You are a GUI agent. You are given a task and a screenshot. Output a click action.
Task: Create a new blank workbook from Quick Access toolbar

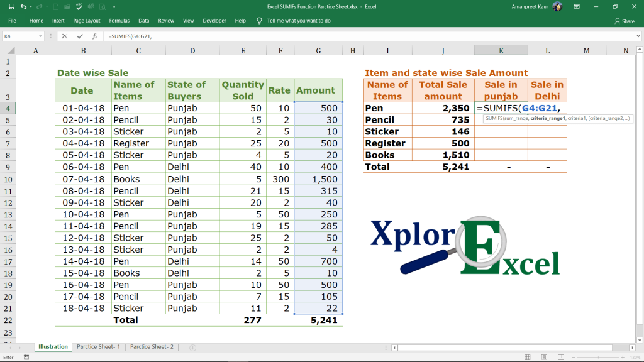[56, 7]
